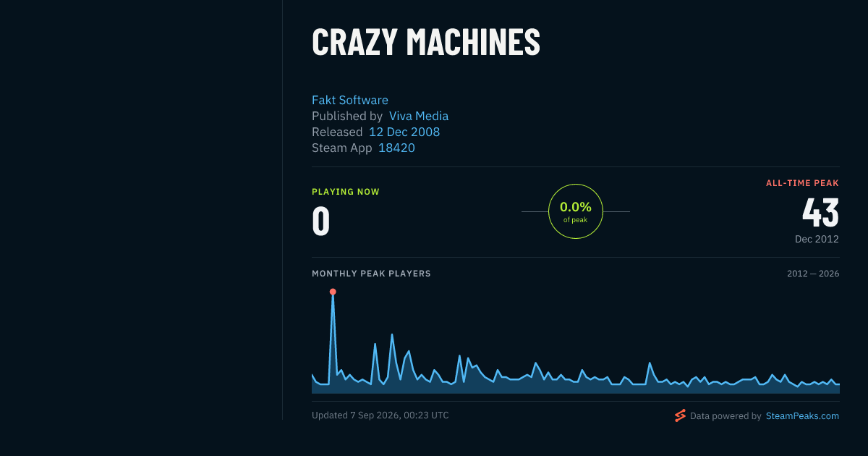The image size is (868, 456).
Task: Click the Updated 7 Sep 2026 timestamp
Action: point(380,415)
